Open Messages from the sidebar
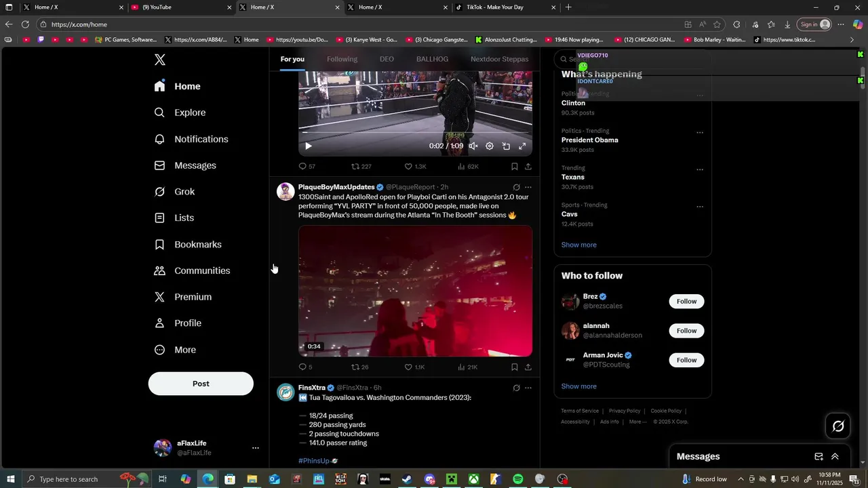The width and height of the screenshot is (868, 488). (185, 165)
